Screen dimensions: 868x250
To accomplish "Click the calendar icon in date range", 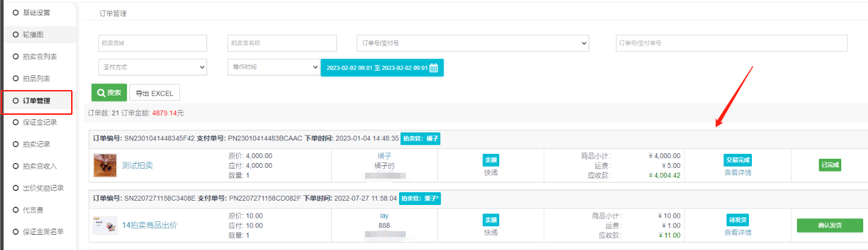I will click(x=434, y=68).
